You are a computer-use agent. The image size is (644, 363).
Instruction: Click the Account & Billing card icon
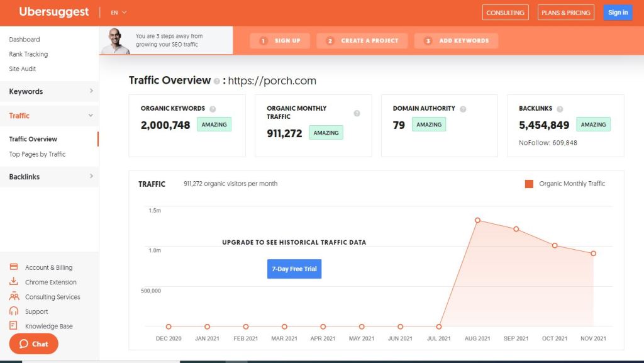(13, 267)
